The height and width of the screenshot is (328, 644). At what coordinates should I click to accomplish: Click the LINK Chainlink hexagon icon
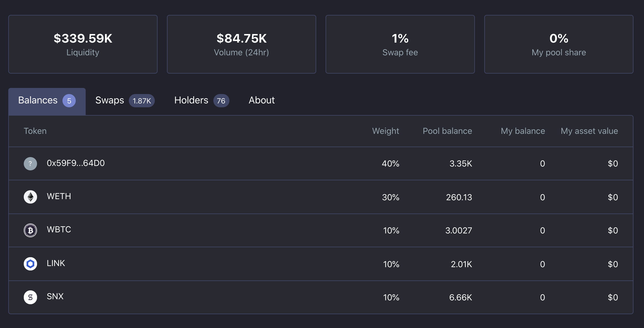30,264
